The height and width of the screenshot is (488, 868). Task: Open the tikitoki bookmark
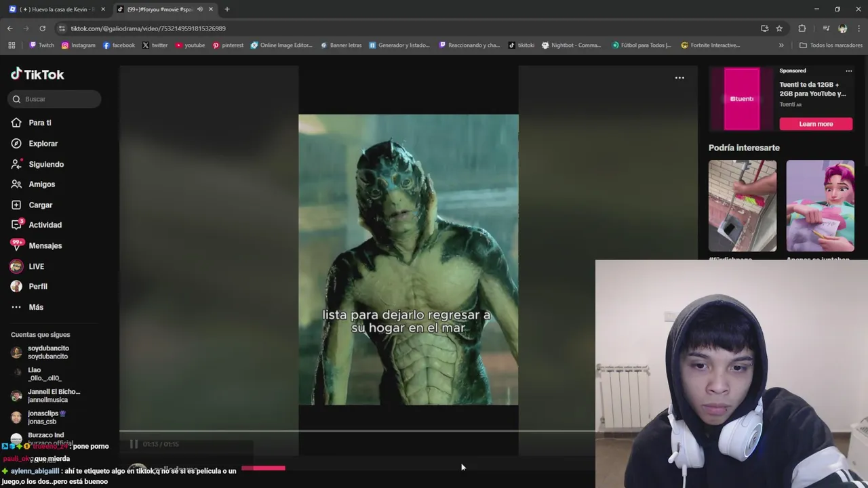coord(521,45)
